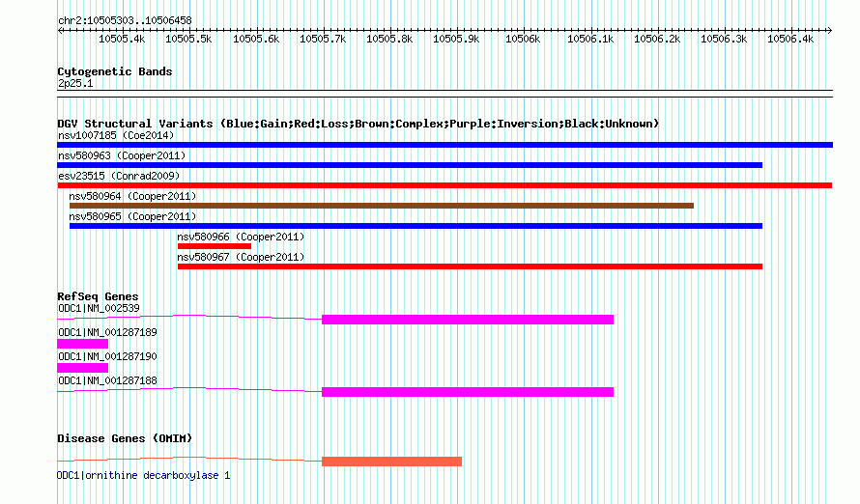The image size is (860, 504).
Task: Select the ODC1|NM_001287190 magenta gene block
Action: click(82, 368)
